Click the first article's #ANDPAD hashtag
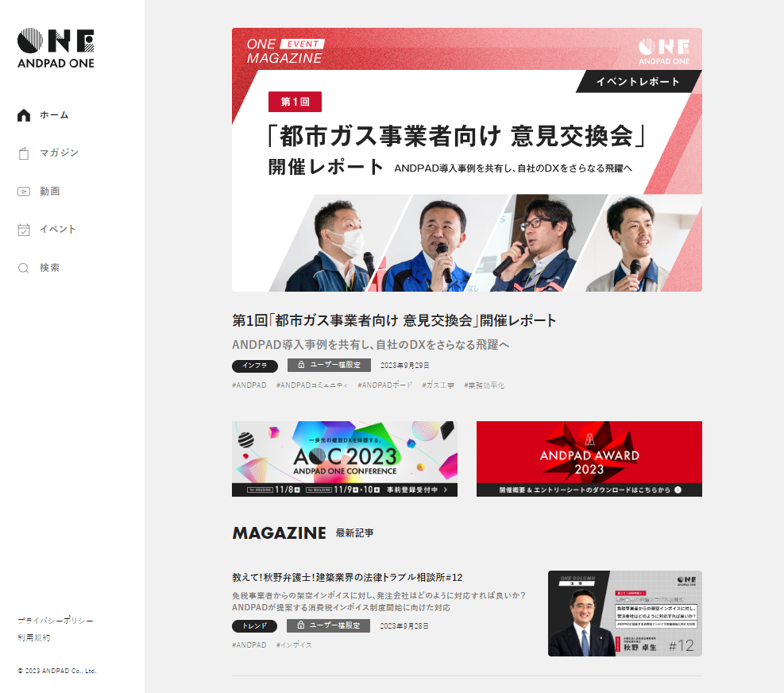Screen dimensions: 784x693 249,385
